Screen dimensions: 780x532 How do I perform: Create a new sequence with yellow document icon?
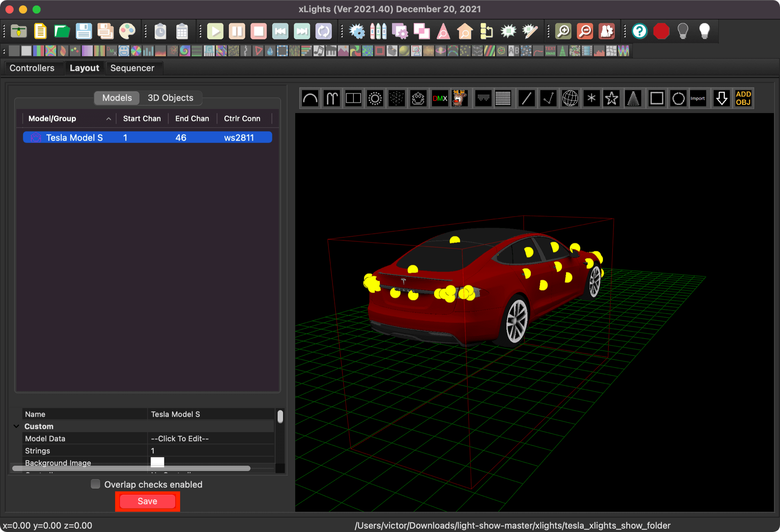pyautogui.click(x=40, y=31)
